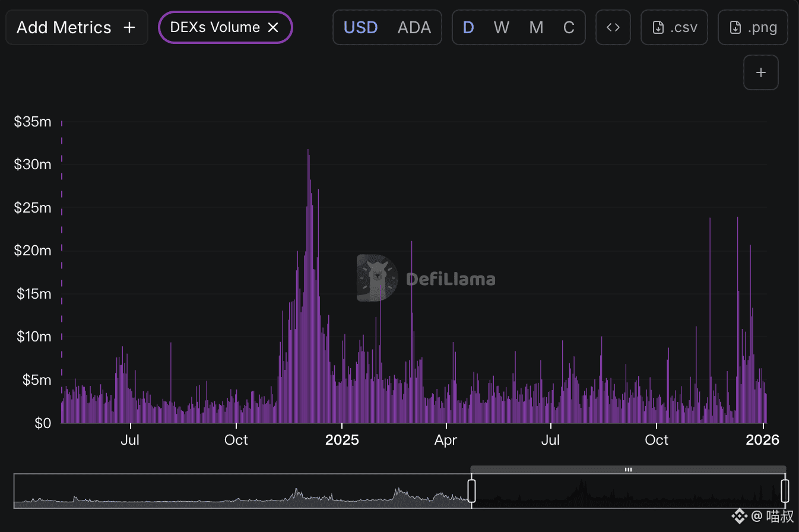Click the plus icon above the chart
This screenshot has width=799, height=532.
(x=760, y=72)
